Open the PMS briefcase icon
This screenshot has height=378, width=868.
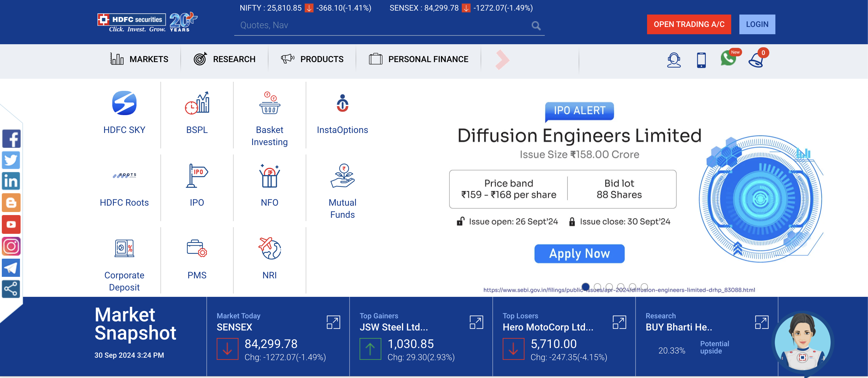coord(197,248)
